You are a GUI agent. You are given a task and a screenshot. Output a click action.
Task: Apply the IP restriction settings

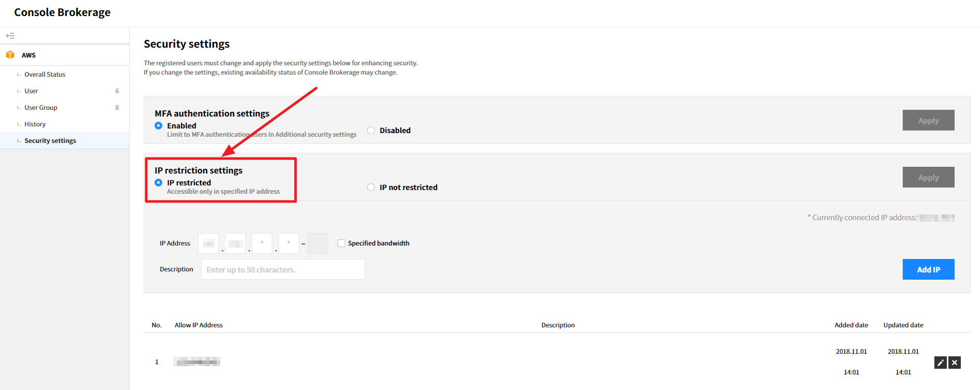click(x=928, y=177)
